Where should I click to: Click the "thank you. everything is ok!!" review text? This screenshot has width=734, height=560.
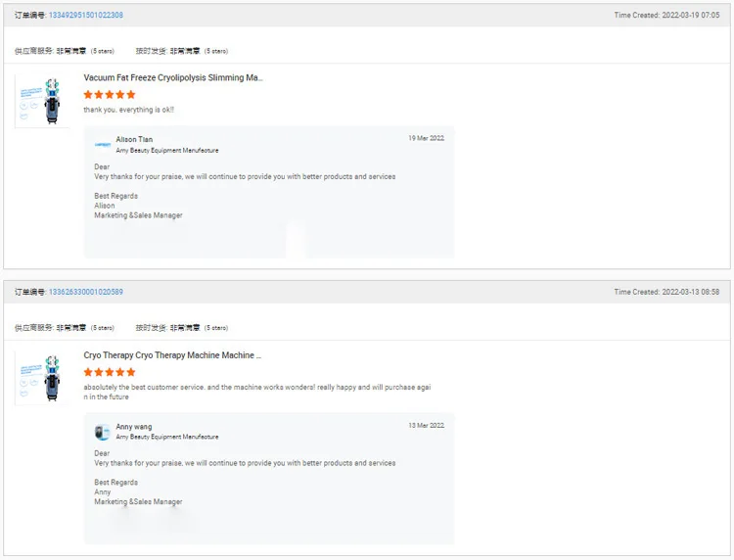point(129,110)
